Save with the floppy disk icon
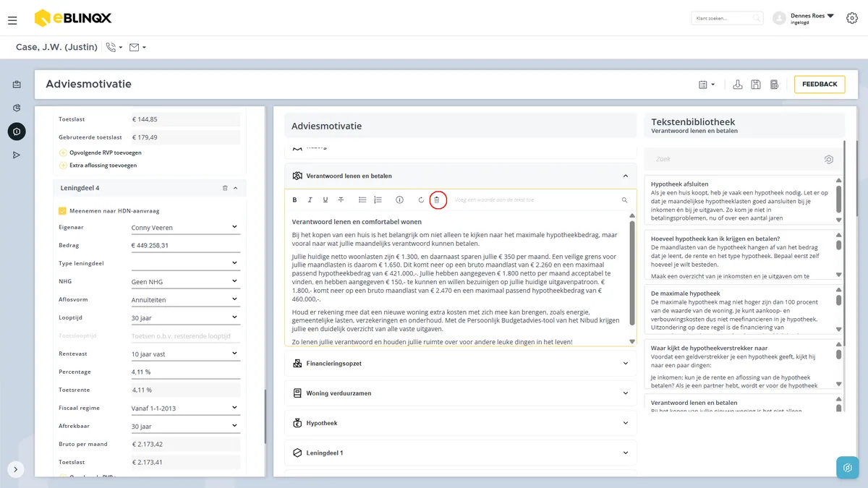The width and height of the screenshot is (868, 488). click(x=756, y=85)
